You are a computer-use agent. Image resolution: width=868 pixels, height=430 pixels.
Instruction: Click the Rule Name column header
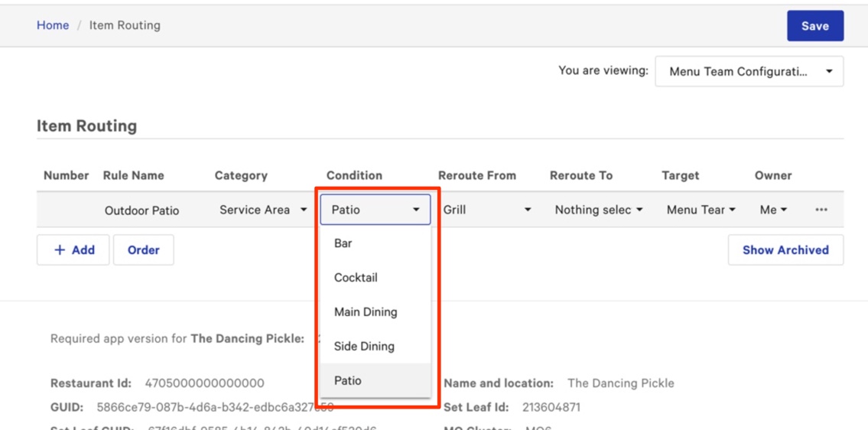[133, 175]
